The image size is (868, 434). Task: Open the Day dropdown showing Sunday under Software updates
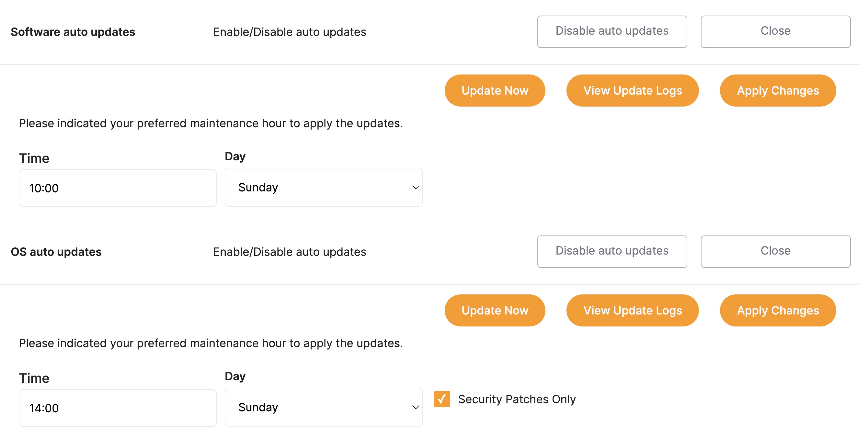(323, 187)
